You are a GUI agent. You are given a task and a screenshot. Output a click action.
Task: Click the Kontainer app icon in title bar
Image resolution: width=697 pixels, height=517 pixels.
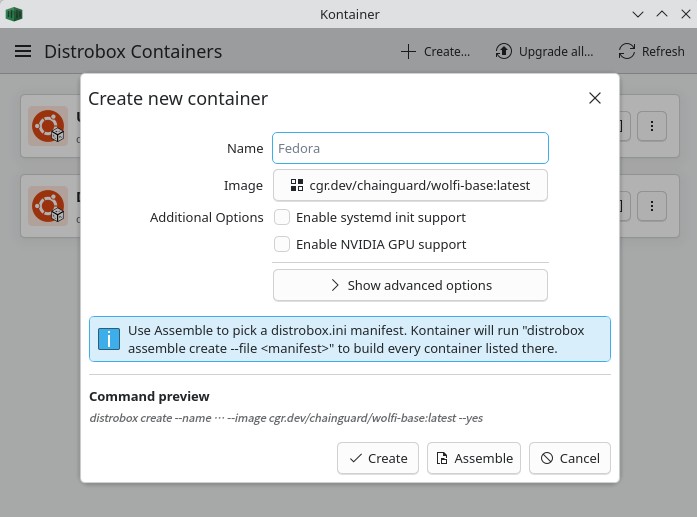pos(14,14)
